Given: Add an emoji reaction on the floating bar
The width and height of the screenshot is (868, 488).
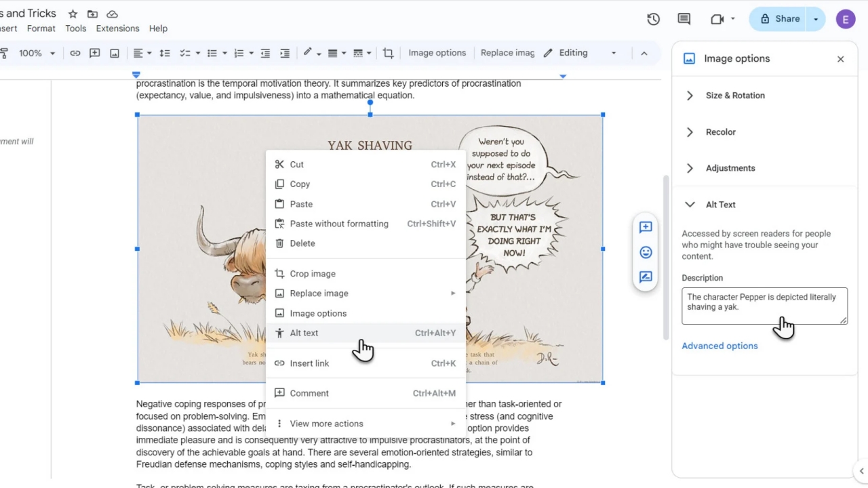Looking at the screenshot, I should [x=645, y=251].
